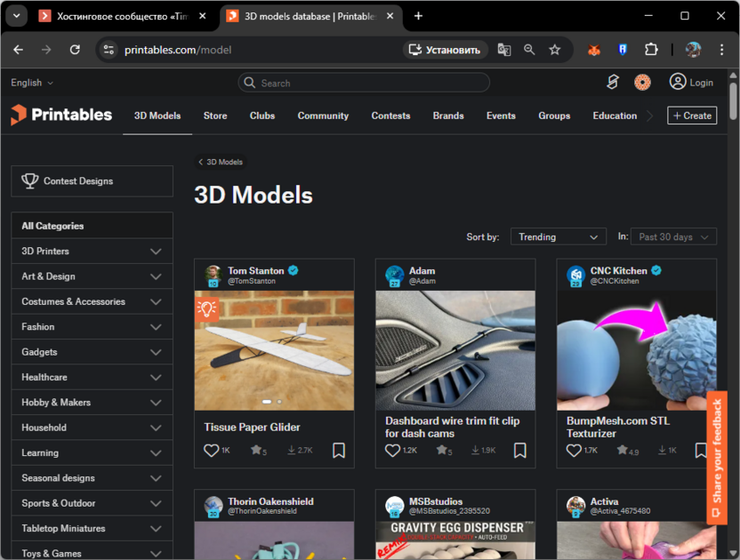Click the Contest Designs trophy icon
Viewport: 740px width, 560px height.
click(29, 181)
